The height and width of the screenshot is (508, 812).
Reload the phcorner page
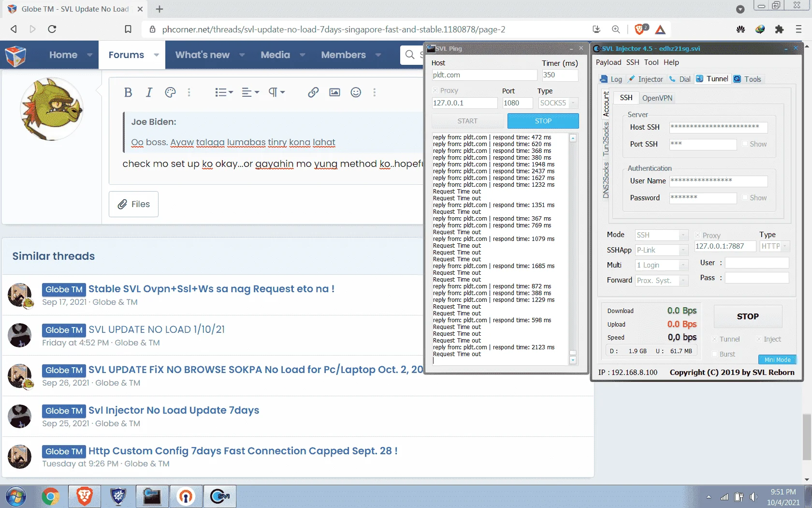[52, 29]
